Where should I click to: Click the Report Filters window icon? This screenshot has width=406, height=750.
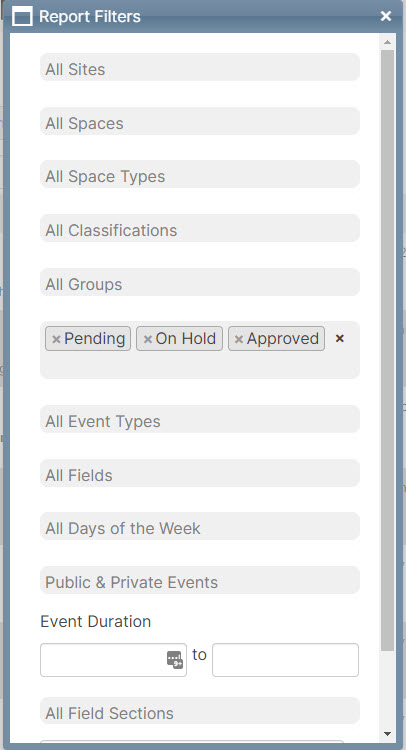[x=22, y=17]
